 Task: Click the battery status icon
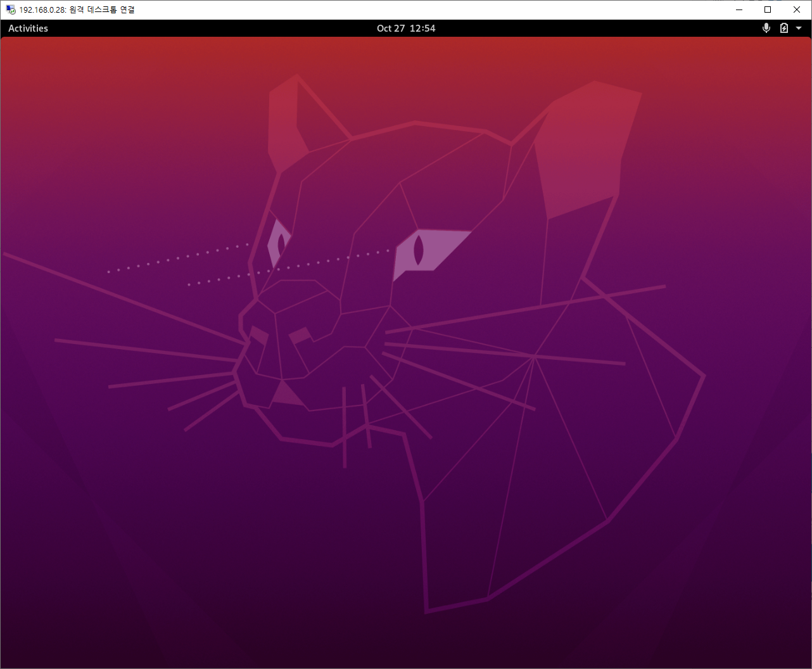click(784, 28)
